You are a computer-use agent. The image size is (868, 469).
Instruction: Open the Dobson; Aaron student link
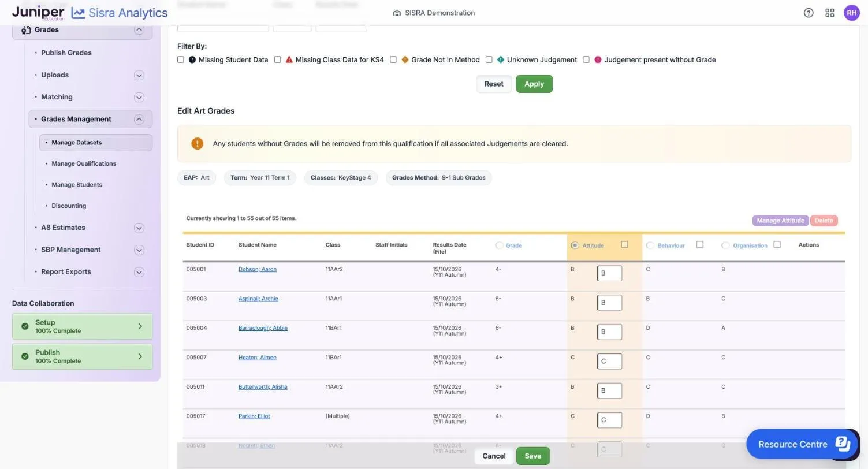click(258, 269)
